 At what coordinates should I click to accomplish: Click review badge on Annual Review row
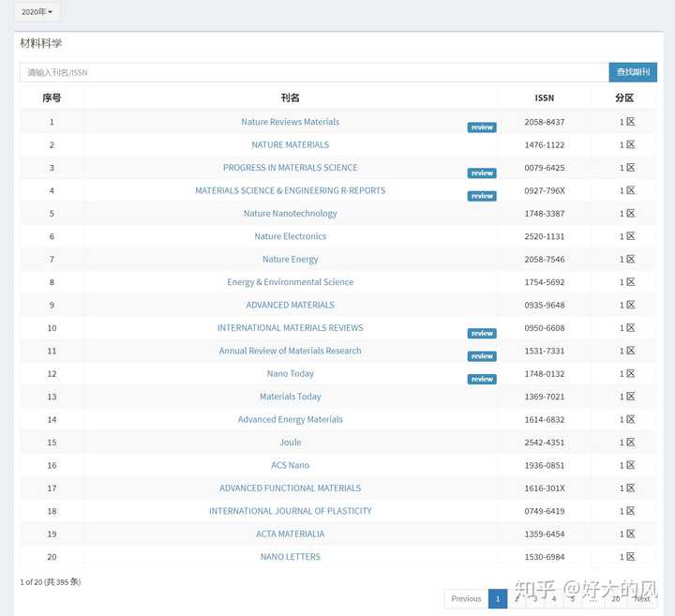[x=482, y=356]
